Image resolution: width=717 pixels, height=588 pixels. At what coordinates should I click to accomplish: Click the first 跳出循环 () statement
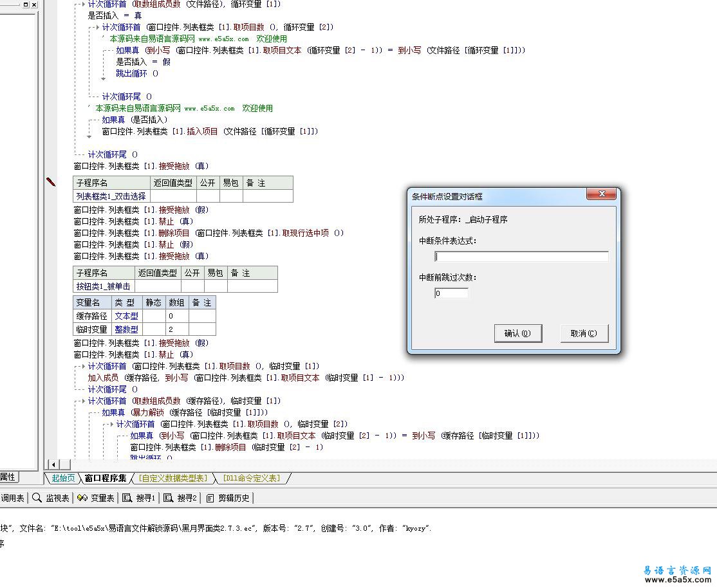[136, 73]
